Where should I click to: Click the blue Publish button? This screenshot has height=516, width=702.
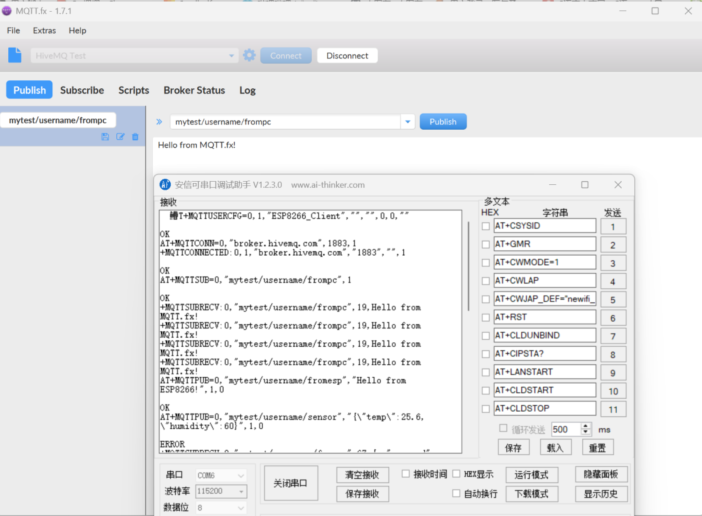coord(443,122)
